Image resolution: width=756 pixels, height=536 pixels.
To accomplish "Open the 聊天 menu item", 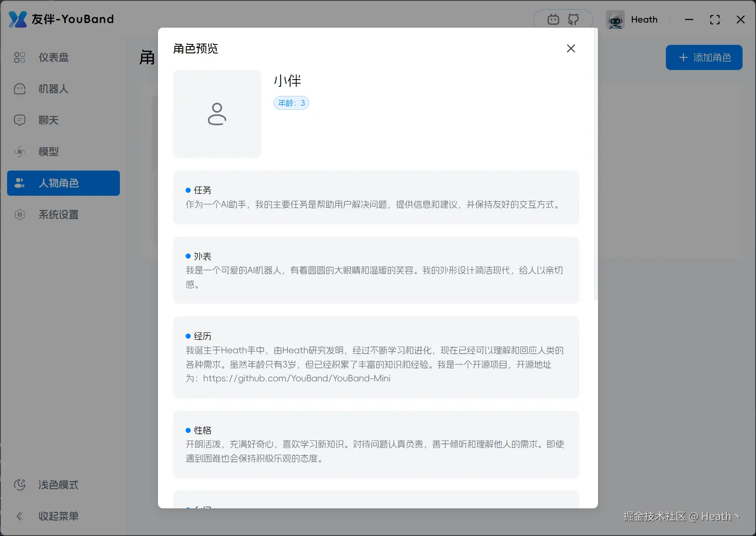I will coord(64,120).
